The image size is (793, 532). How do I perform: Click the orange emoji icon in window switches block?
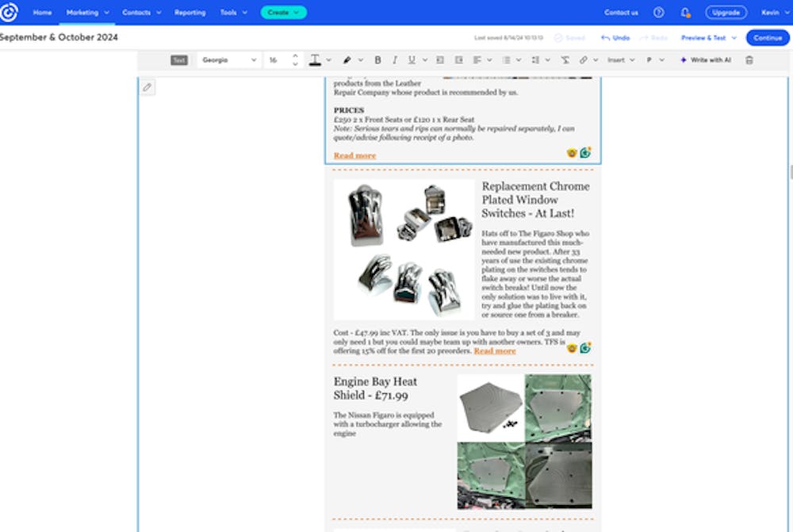[x=572, y=348]
